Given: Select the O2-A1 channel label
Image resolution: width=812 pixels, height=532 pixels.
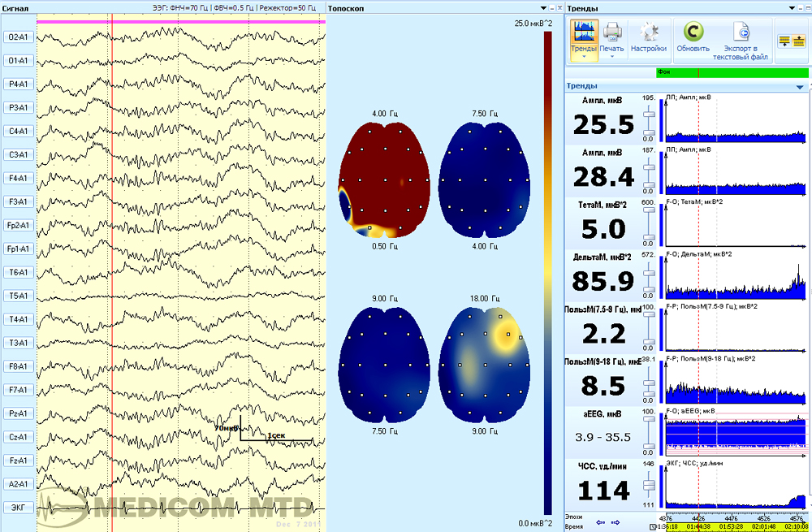Looking at the screenshot, I should click(18, 37).
